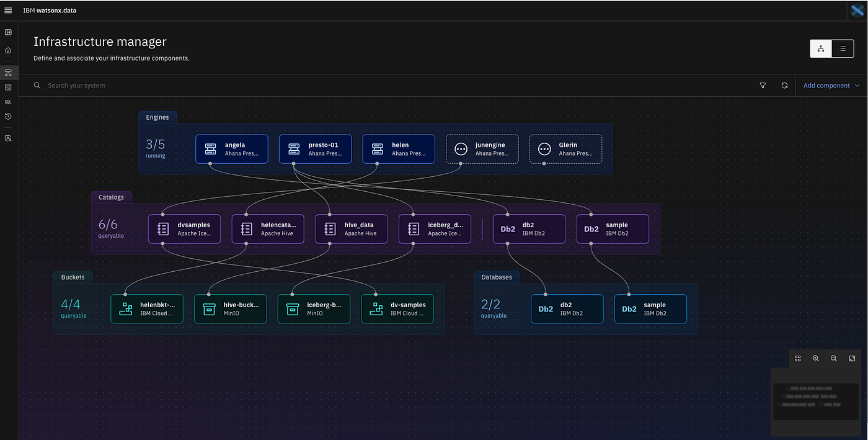Open the helencata... Hive catalog node
The height and width of the screenshot is (440, 868).
268,229
